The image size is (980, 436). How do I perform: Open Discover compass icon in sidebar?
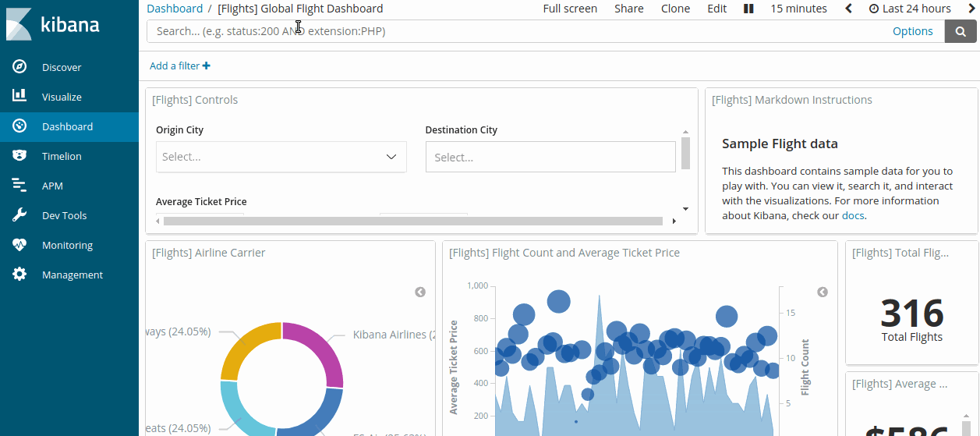[19, 67]
